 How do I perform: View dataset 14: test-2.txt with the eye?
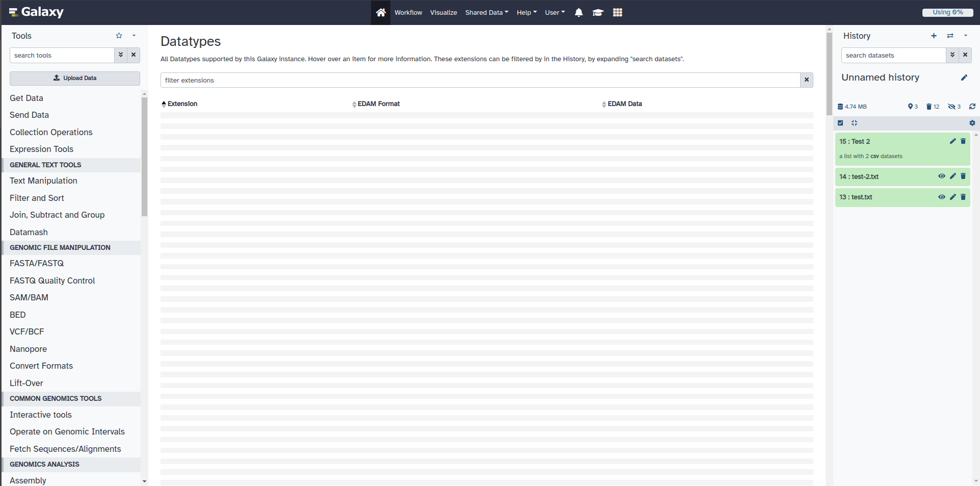point(941,176)
